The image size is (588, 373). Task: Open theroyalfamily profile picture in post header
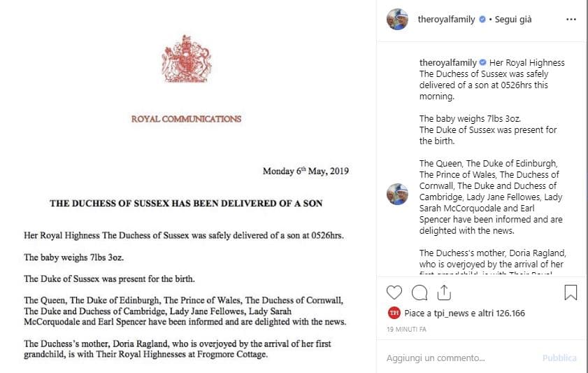point(397,20)
